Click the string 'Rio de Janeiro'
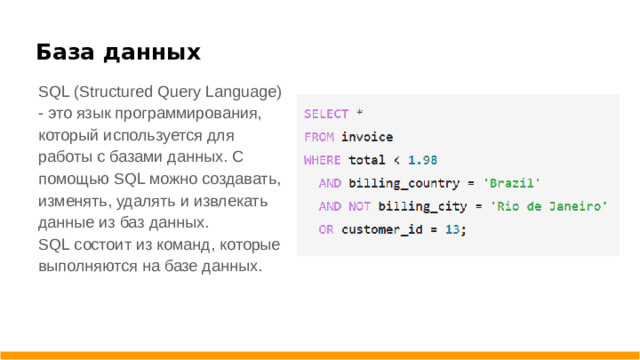Image resolution: width=640 pixels, height=360 pixels. pyautogui.click(x=549, y=206)
